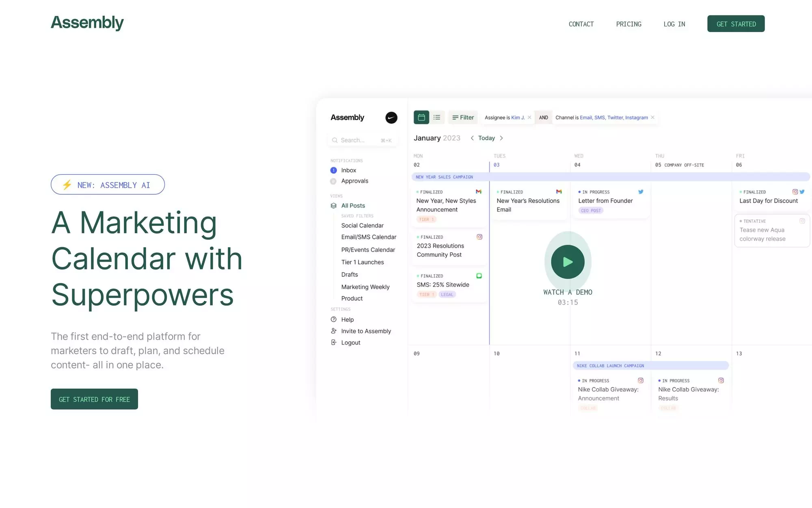Remove the Assignee is Kim J. filter

[529, 117]
